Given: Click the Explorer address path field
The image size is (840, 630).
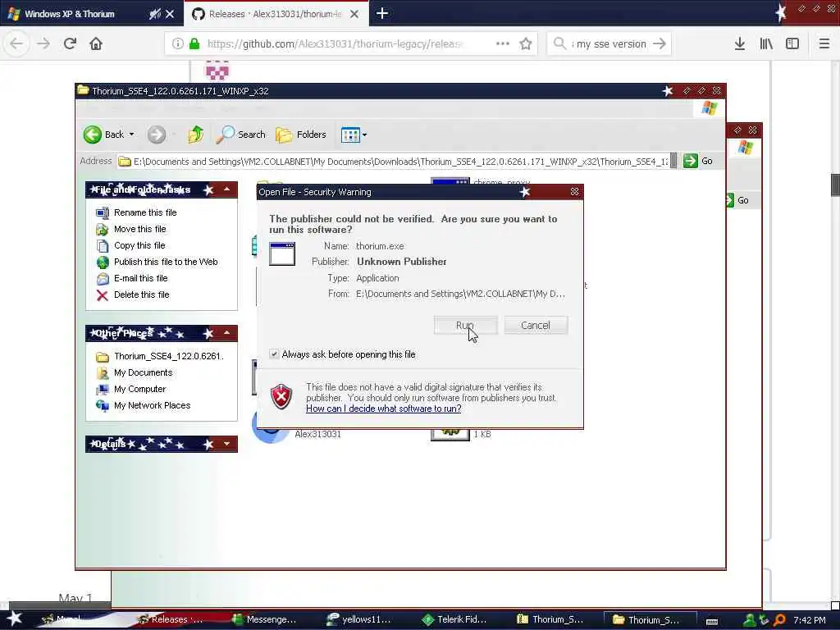Looking at the screenshot, I should 393,162.
